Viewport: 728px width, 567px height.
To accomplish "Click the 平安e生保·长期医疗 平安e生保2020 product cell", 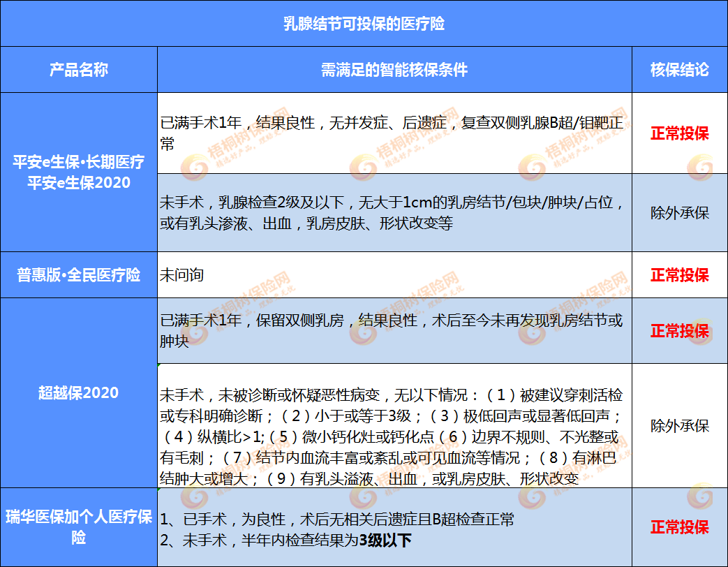I will pyautogui.click(x=79, y=172).
